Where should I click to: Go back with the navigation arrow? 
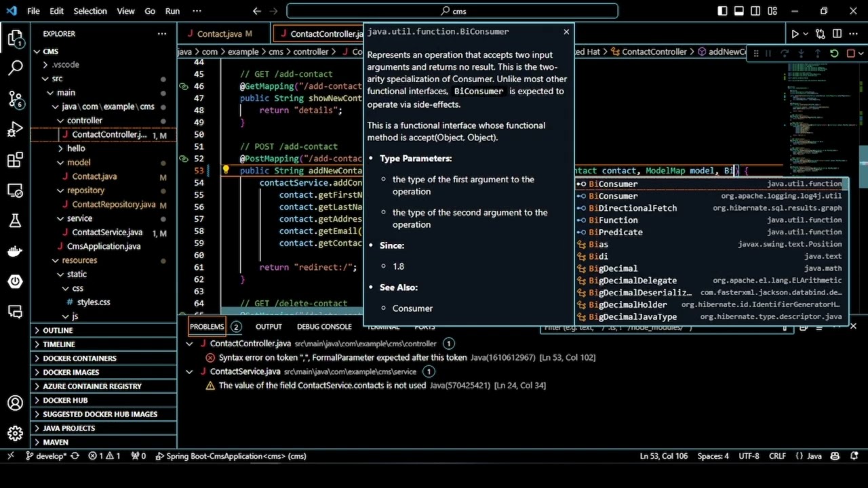(256, 11)
